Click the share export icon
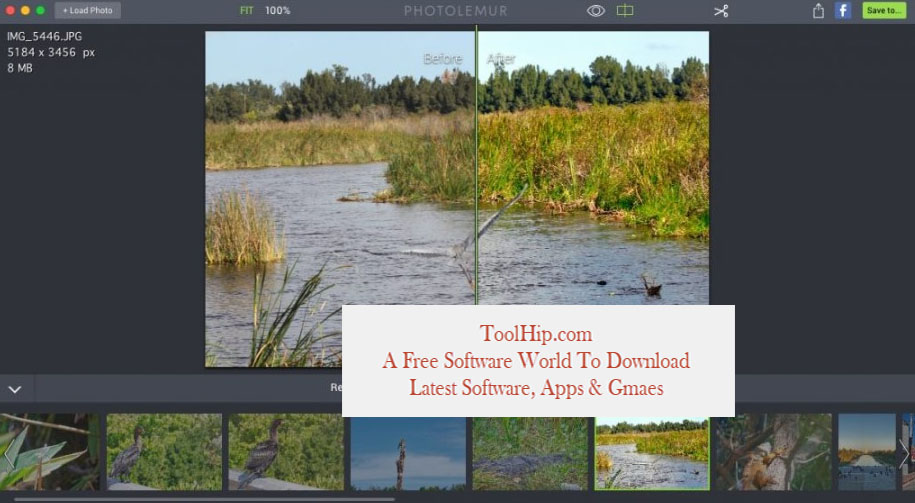Screen dimensions: 915x503 pyautogui.click(x=818, y=11)
